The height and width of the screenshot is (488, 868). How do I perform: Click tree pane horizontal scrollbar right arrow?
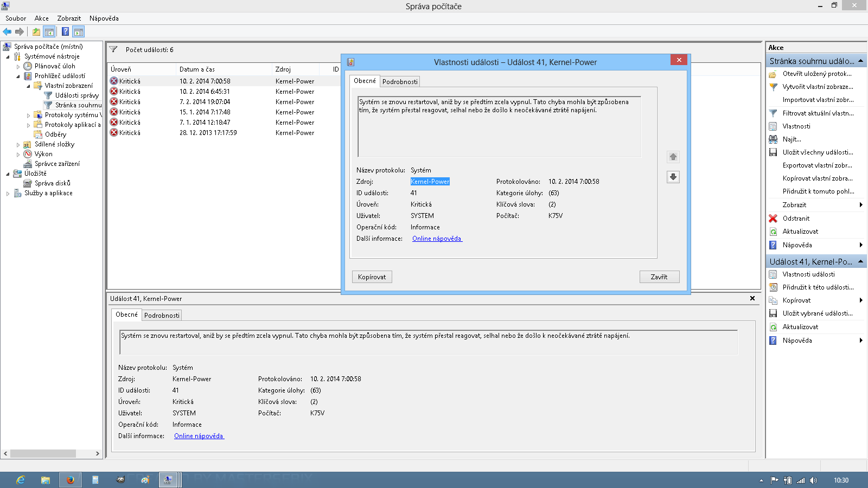[x=98, y=454]
